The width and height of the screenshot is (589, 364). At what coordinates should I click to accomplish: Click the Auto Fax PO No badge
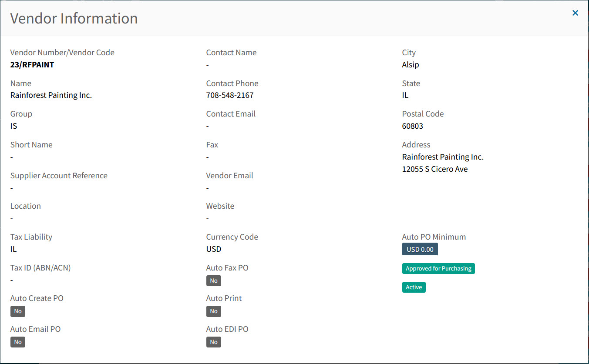coord(214,281)
